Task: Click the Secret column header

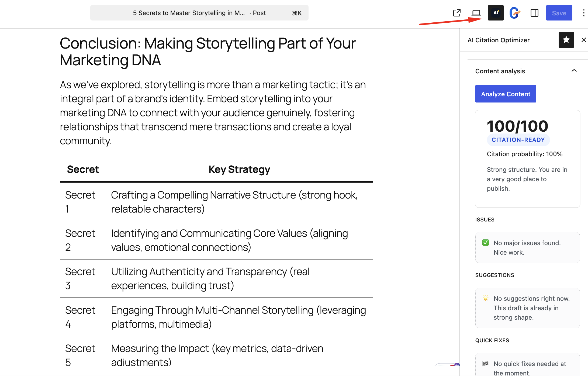Action: tap(83, 169)
